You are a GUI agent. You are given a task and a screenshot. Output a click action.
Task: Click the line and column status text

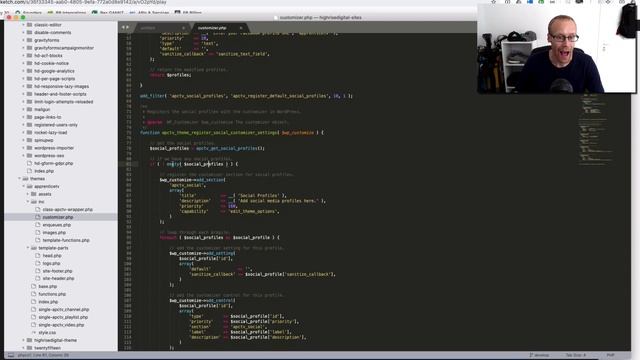[x=43, y=356]
